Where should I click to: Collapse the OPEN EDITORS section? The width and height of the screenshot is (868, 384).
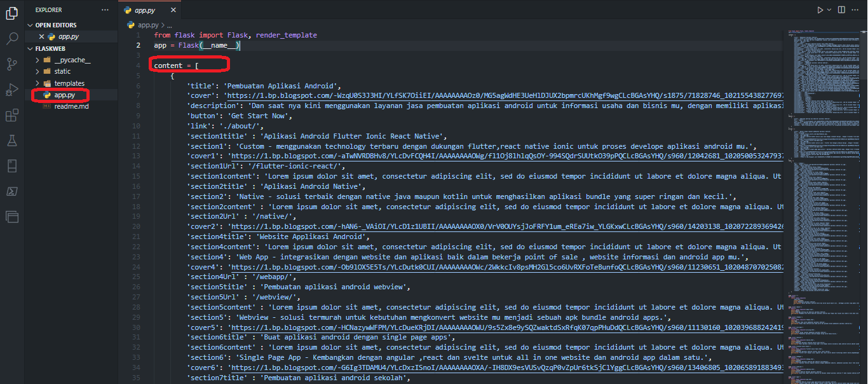pos(71,25)
